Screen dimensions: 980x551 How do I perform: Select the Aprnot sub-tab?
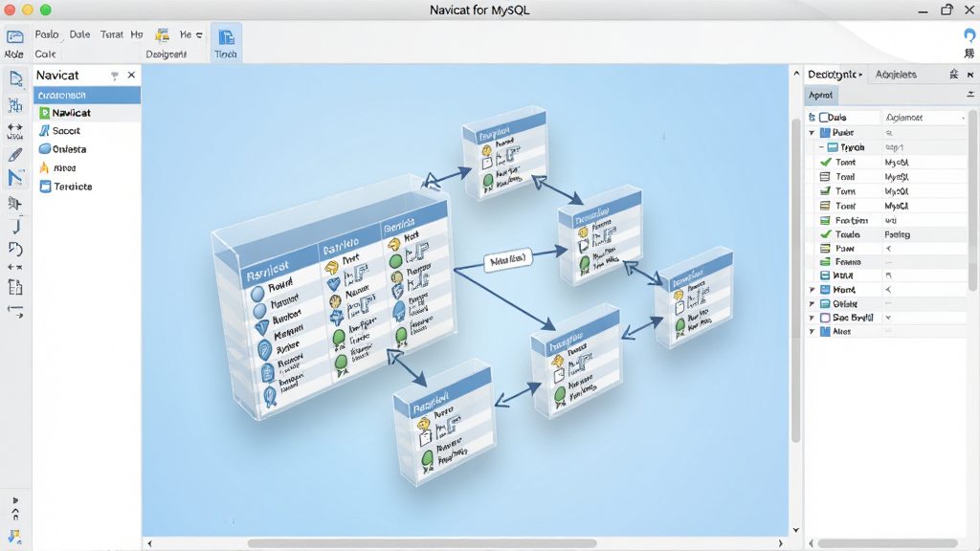click(820, 95)
